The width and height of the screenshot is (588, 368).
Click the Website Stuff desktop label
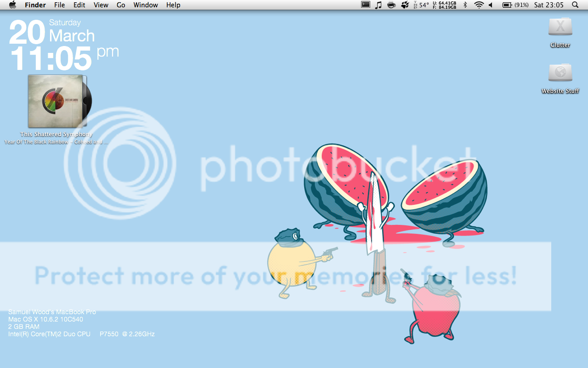pos(560,91)
